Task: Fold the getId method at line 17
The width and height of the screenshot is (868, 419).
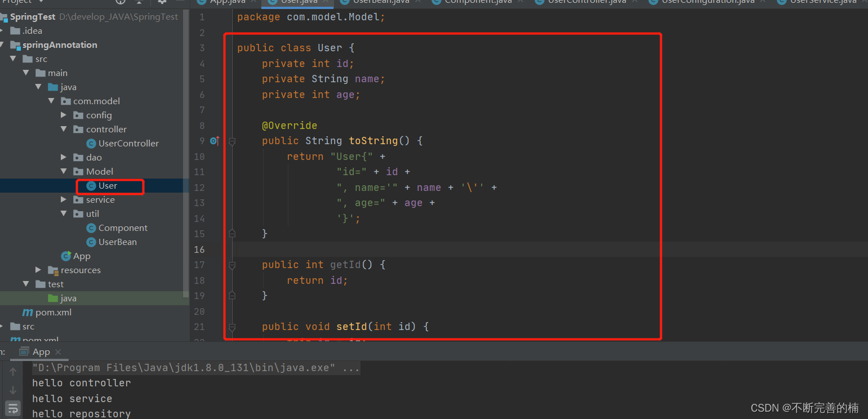Action: pos(232,265)
